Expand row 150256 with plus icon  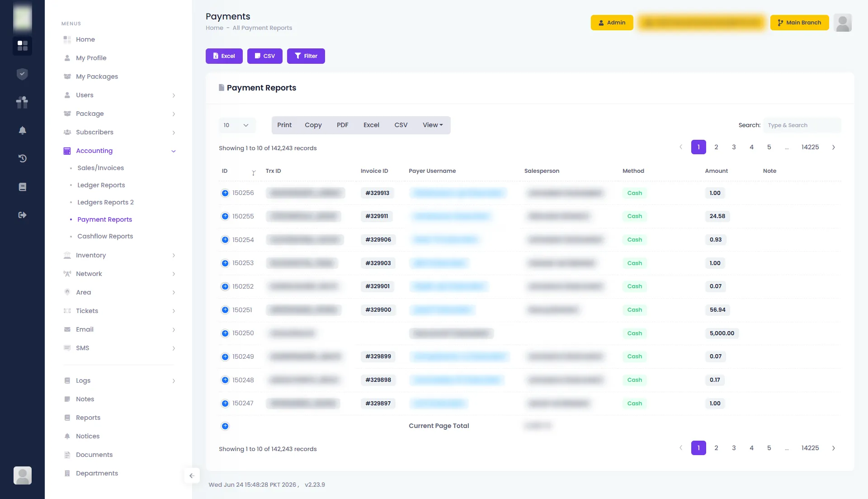coord(225,193)
